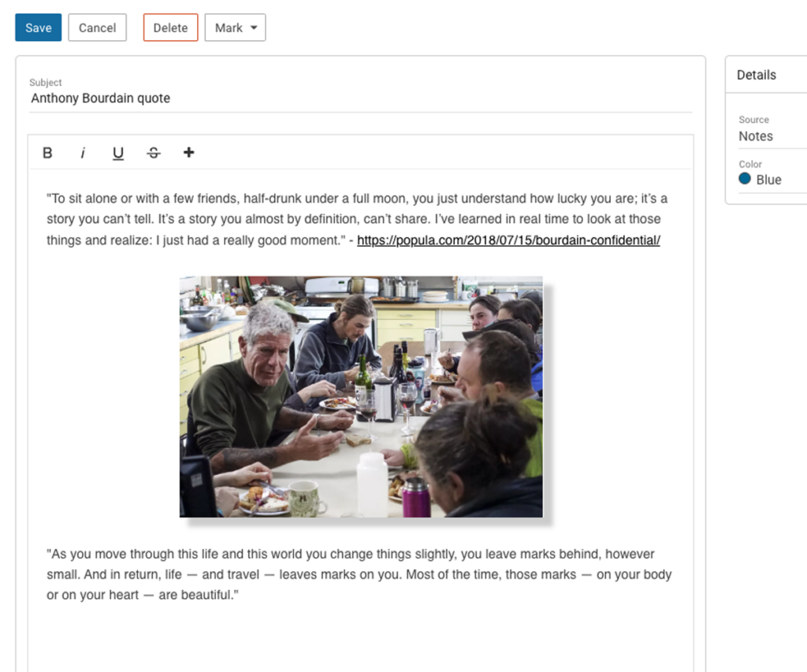
Task: Save the Anthony Bourdain quote note
Action: point(38,27)
